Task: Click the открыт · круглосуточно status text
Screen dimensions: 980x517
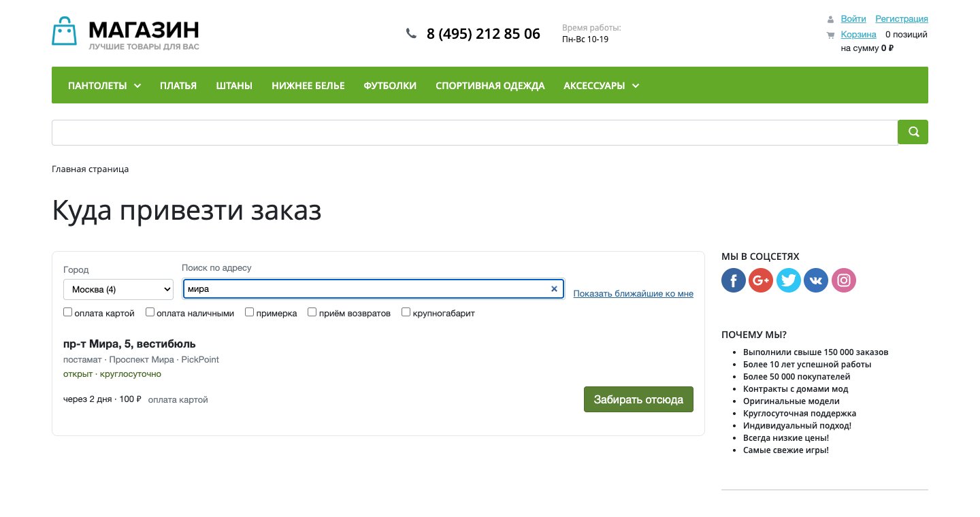Action: [x=112, y=374]
